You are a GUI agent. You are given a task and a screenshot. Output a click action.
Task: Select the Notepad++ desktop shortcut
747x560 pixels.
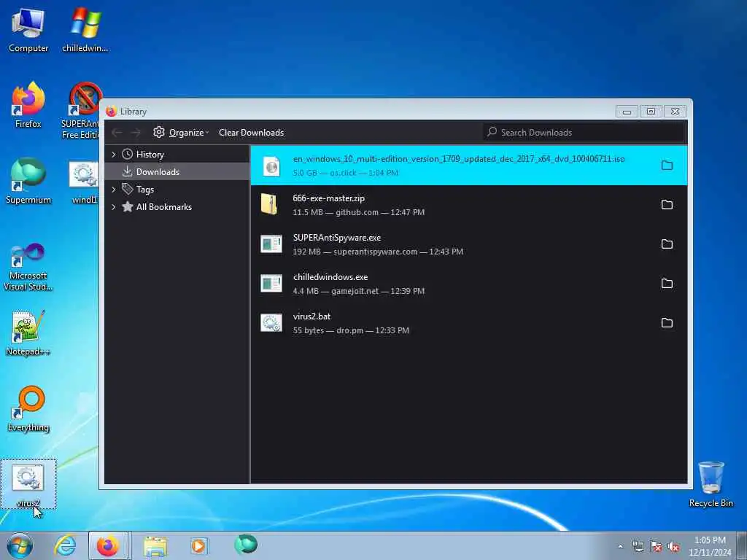tap(28, 333)
